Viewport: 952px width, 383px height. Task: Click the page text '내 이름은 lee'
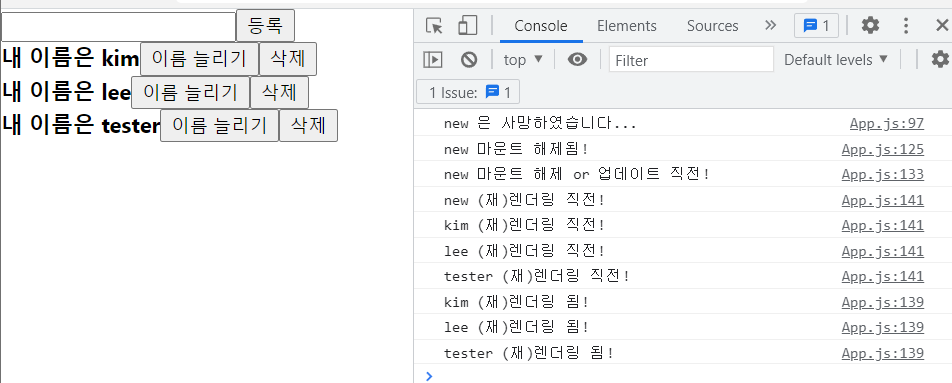(66, 92)
